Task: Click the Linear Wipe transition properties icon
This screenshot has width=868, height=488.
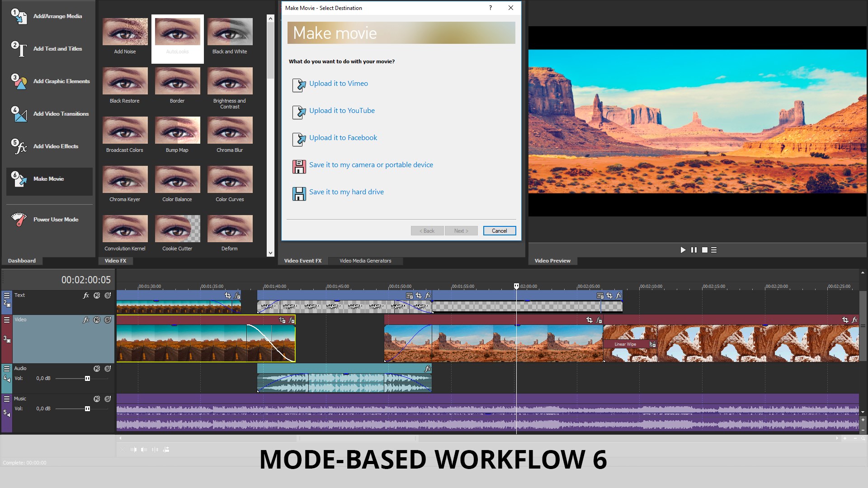Action: (652, 344)
